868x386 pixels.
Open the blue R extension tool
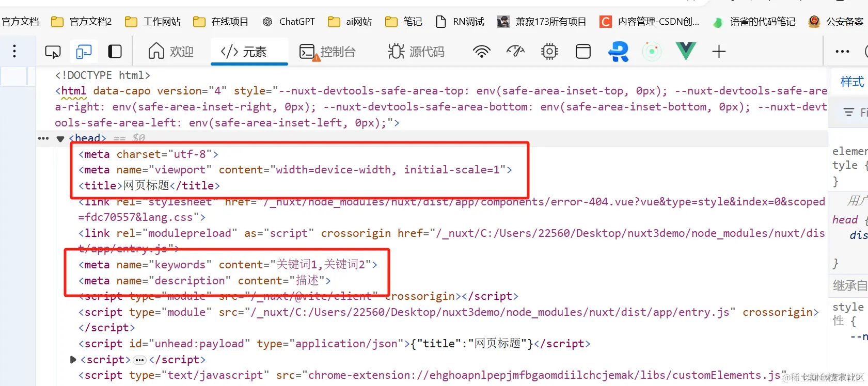[618, 52]
